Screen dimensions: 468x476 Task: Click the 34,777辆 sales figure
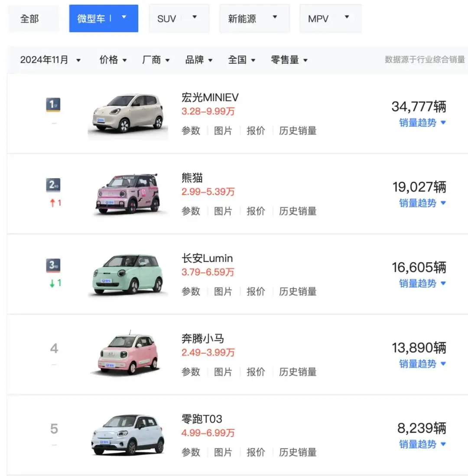click(419, 107)
